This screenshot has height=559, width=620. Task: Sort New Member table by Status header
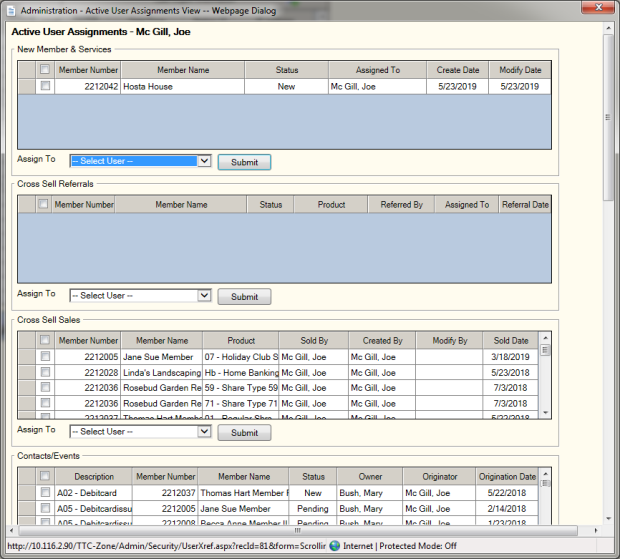coord(287,70)
